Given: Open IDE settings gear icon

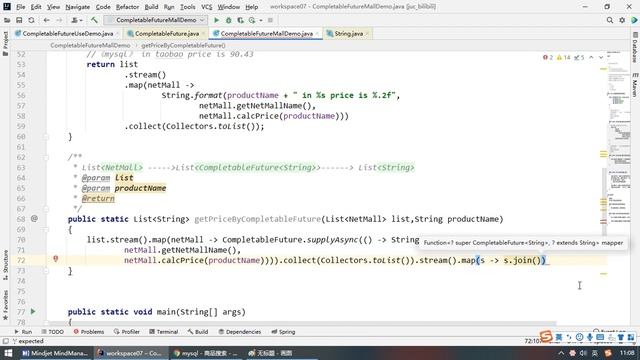Looking at the screenshot, I should [622, 20].
